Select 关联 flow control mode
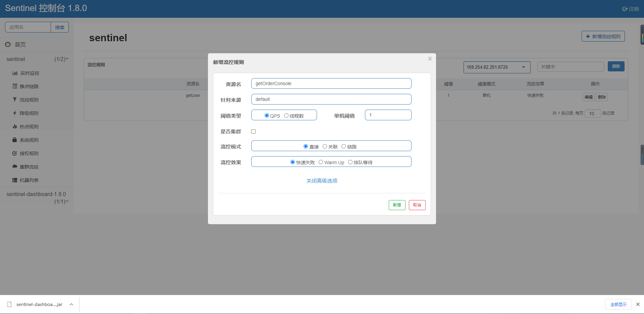 [x=325, y=146]
